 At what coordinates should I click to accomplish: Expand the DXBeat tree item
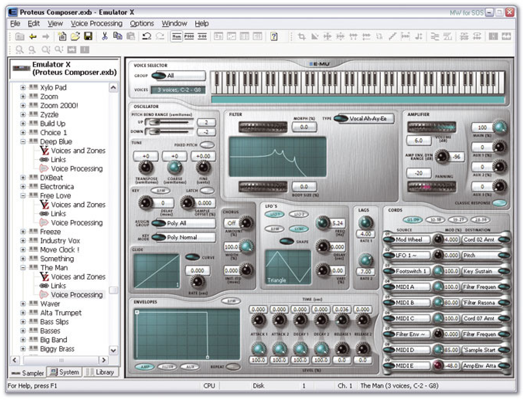click(23, 178)
